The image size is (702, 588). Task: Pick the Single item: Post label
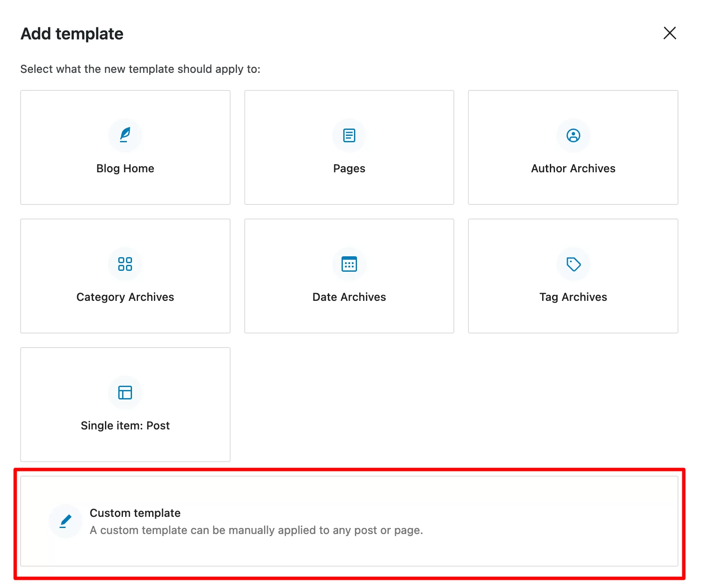click(125, 426)
